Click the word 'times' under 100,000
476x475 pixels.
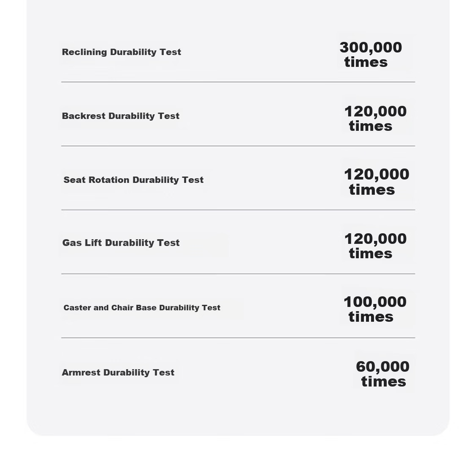click(x=371, y=317)
